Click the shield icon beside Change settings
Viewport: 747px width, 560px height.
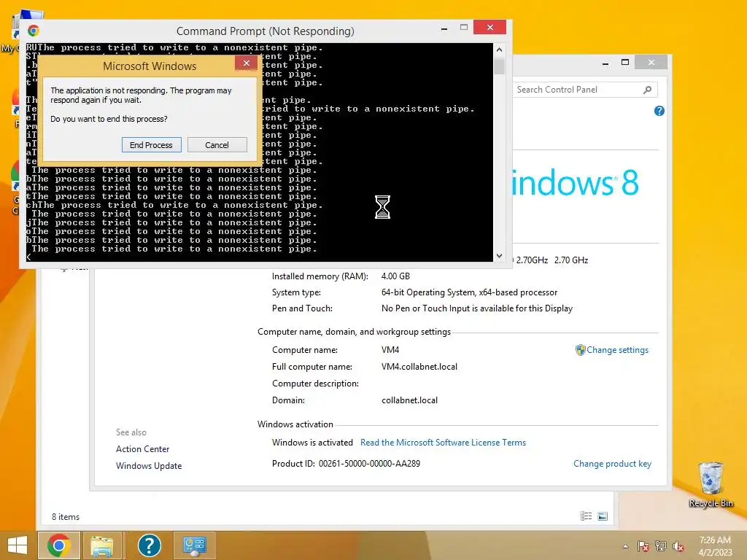pyautogui.click(x=580, y=350)
